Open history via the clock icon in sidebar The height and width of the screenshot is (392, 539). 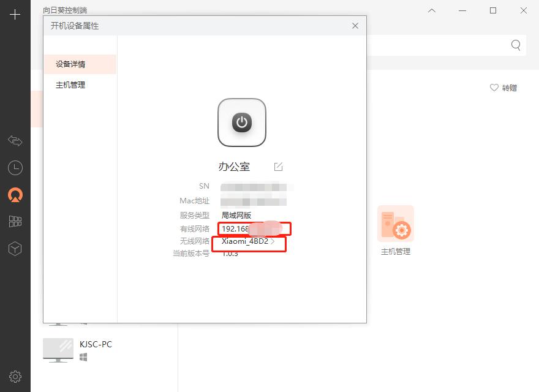[15, 167]
